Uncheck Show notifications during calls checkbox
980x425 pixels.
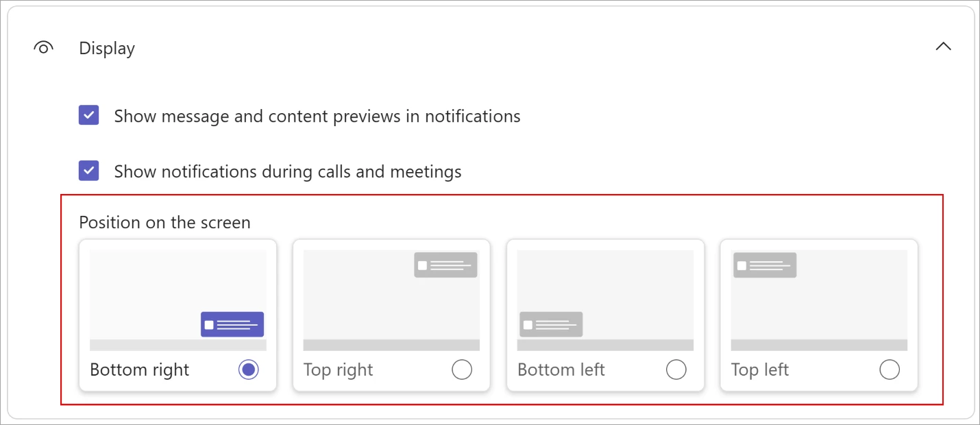pyautogui.click(x=89, y=171)
